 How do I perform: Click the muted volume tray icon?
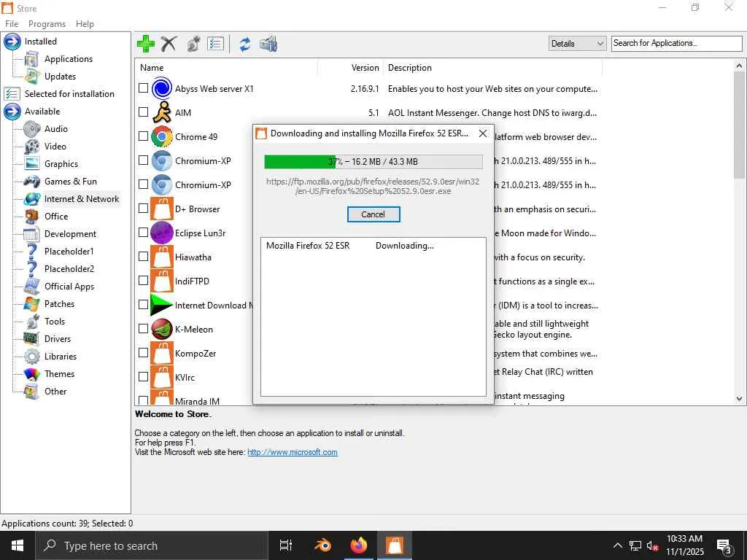point(653,545)
